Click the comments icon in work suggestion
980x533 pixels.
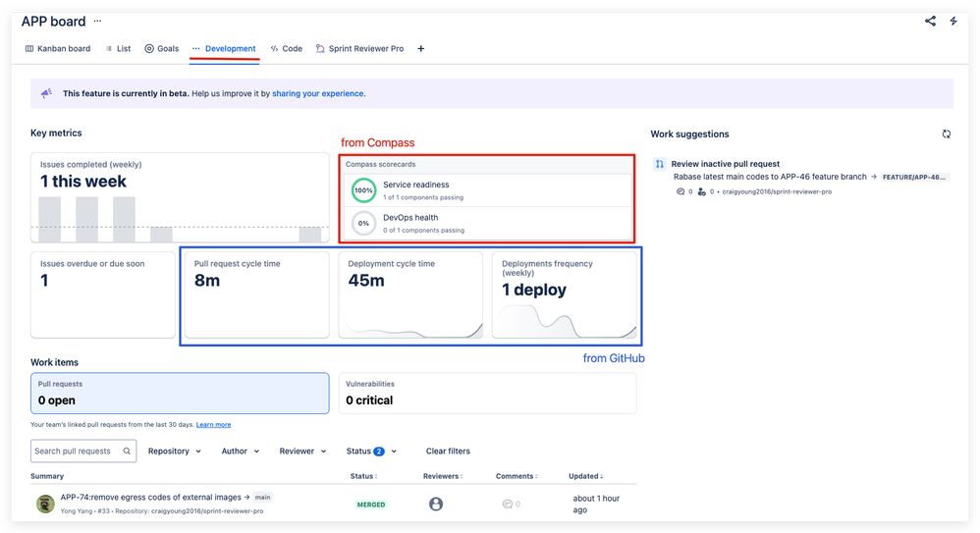pyautogui.click(x=681, y=191)
